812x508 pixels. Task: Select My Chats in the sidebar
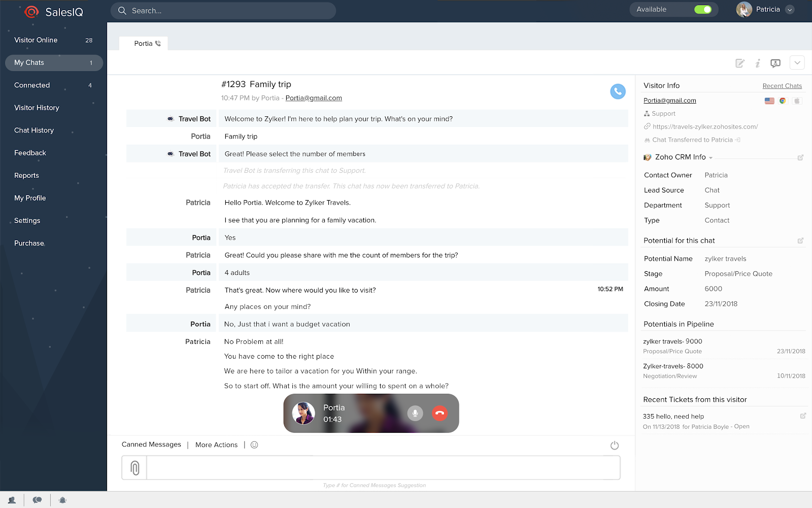[x=54, y=63]
